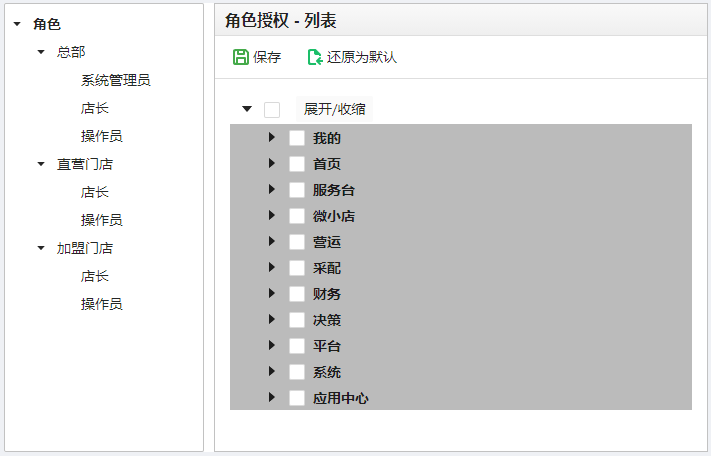Collapse the 总部 role group
The height and width of the screenshot is (458, 711).
(41, 52)
